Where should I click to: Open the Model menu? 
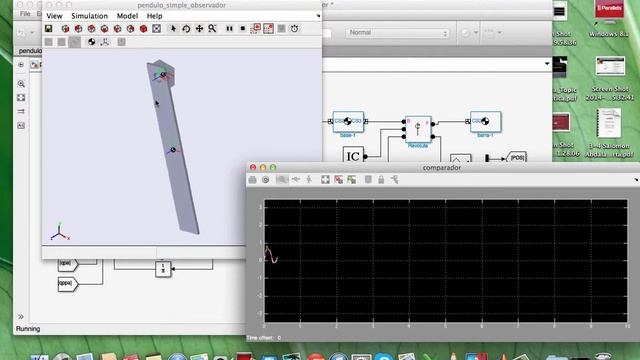127,16
